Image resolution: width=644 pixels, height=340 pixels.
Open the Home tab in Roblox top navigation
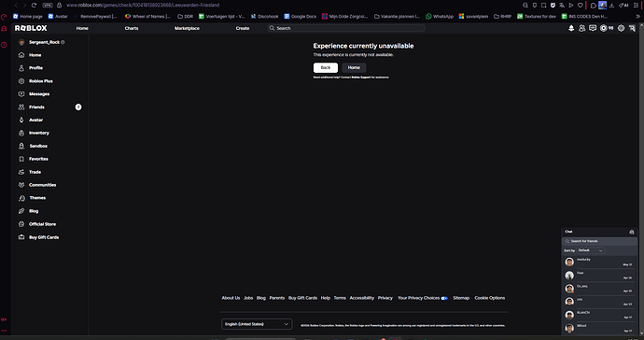click(82, 28)
